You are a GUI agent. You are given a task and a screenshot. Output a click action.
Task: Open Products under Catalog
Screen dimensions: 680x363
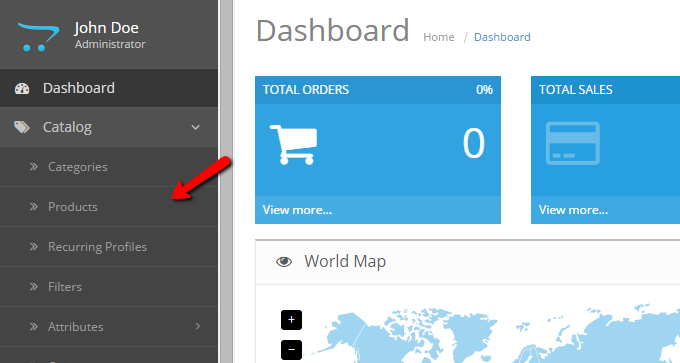pyautogui.click(x=109, y=207)
